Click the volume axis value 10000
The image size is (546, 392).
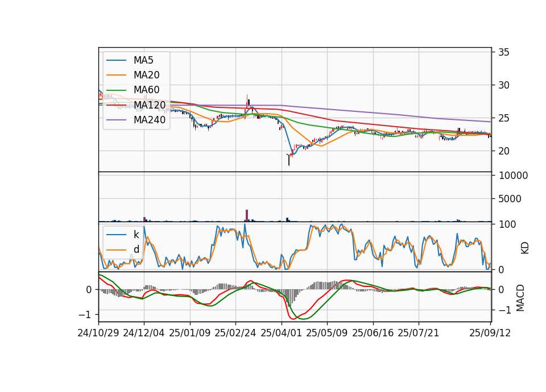(513, 176)
